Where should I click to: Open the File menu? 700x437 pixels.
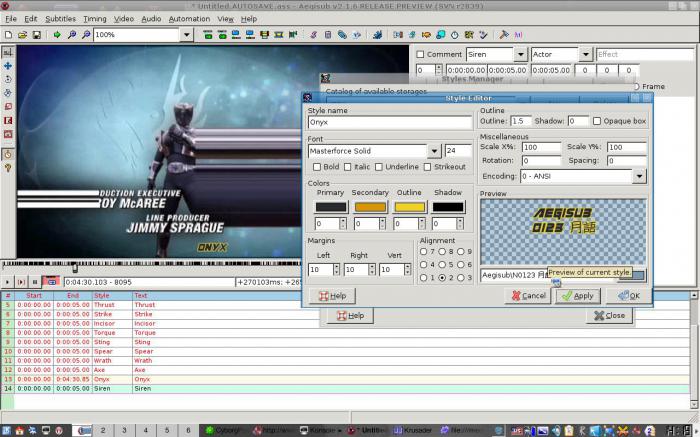[x=11, y=19]
